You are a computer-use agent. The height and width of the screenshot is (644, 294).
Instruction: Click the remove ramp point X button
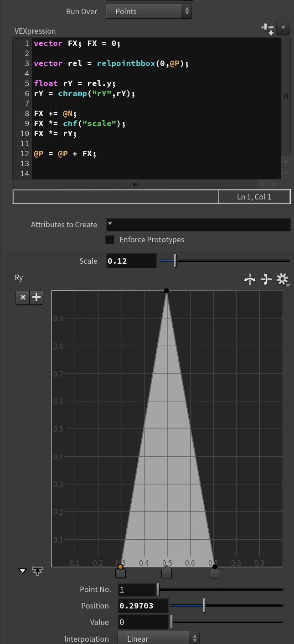[x=23, y=298]
